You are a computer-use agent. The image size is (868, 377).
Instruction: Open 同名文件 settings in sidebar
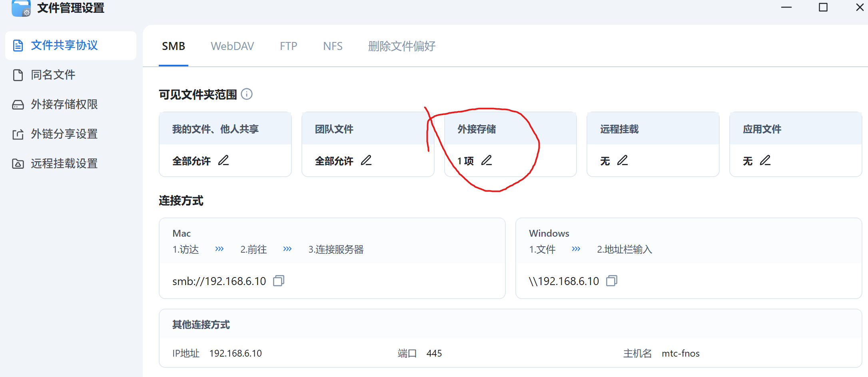pos(53,75)
